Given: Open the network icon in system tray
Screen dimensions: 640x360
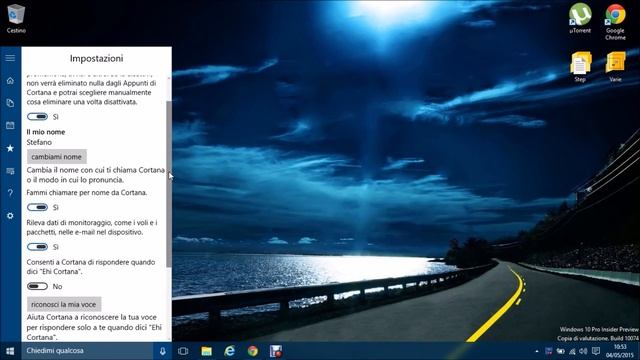Looking at the screenshot, I should [572, 351].
